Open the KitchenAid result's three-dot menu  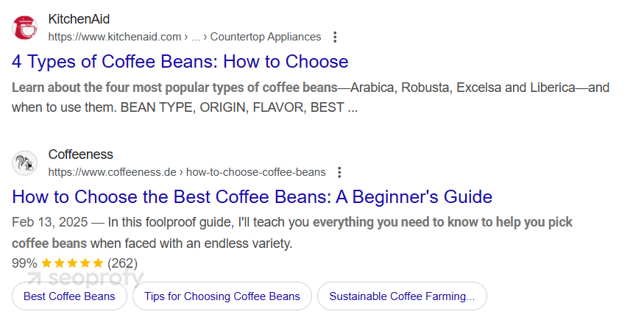[x=335, y=37]
